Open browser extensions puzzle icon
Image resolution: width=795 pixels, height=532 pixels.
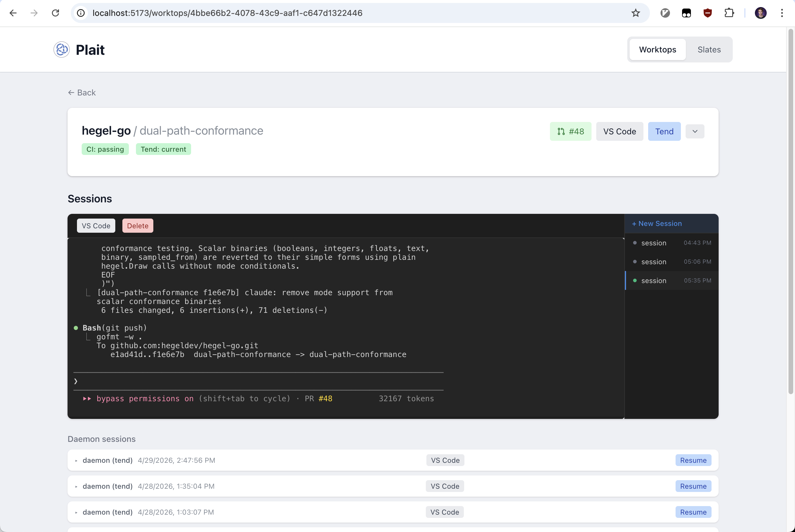pyautogui.click(x=729, y=13)
